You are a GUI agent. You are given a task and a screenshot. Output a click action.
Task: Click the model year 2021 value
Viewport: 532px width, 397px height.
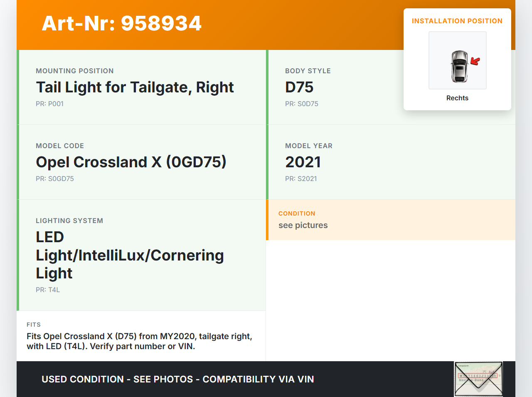pyautogui.click(x=303, y=162)
